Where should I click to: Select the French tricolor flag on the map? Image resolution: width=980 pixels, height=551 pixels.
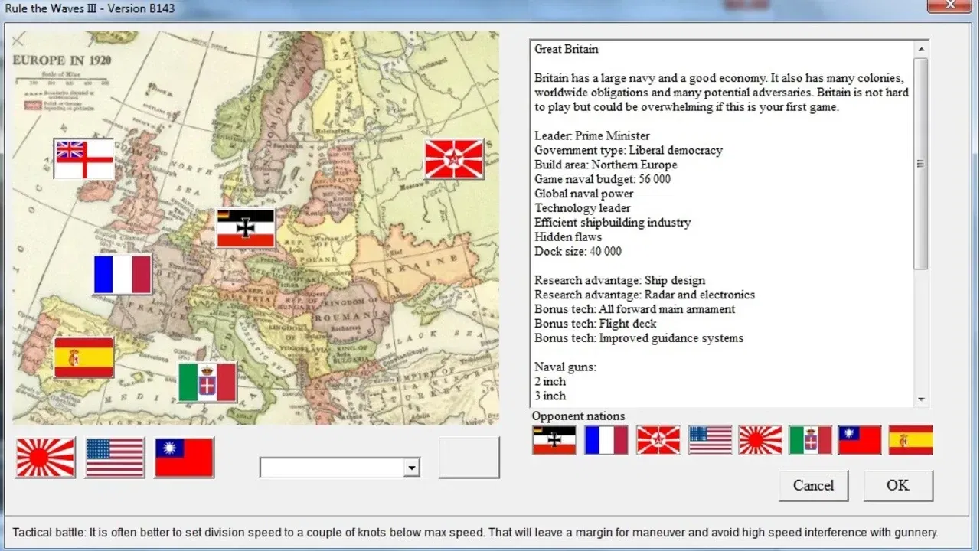click(122, 275)
